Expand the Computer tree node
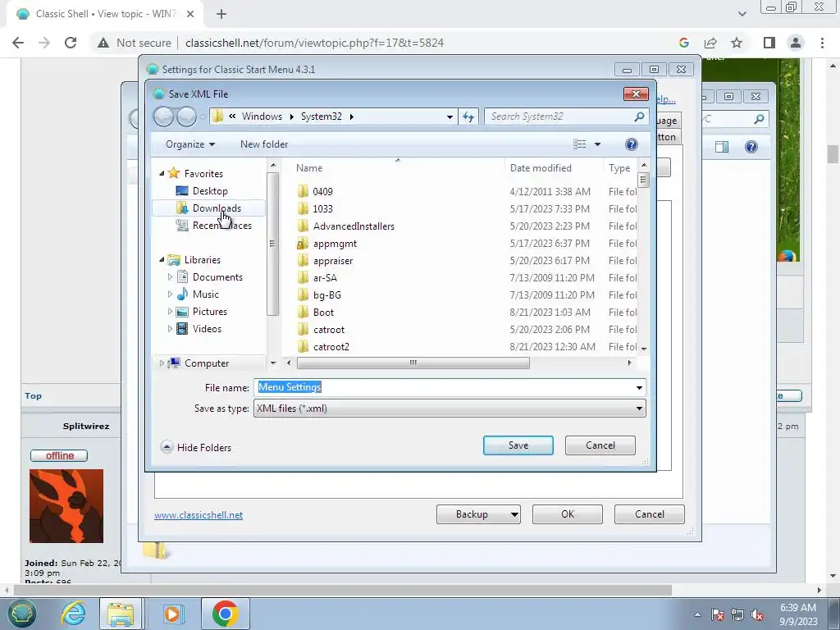Screen dimensions: 840x630 point(162,363)
